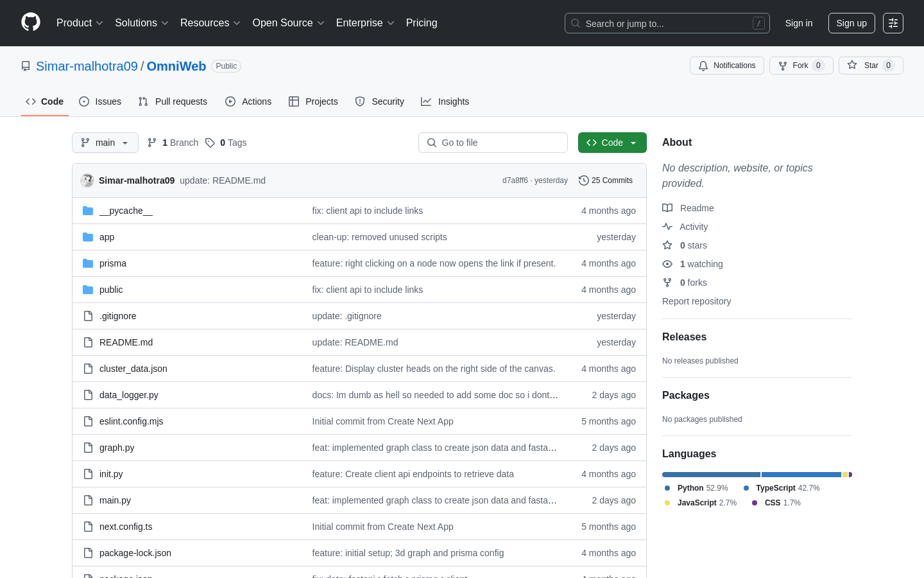Click the README.md file icon
The width and height of the screenshot is (924, 578).
(88, 342)
